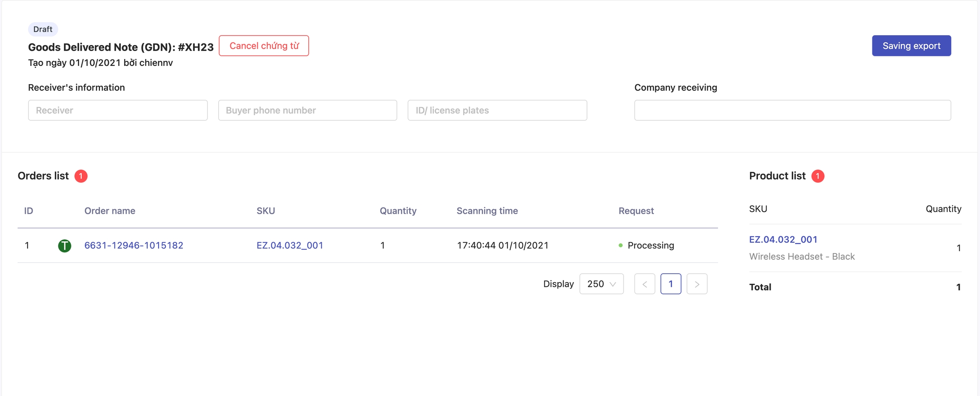Screen dimensions: 980x396
Task: Open SKU EZ.04.032_001 link in Orders list
Action: tap(290, 246)
